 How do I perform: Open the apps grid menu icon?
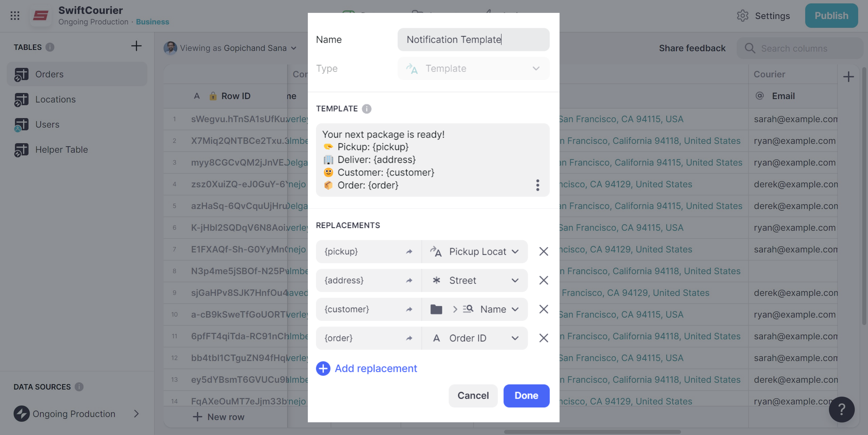pos(15,16)
